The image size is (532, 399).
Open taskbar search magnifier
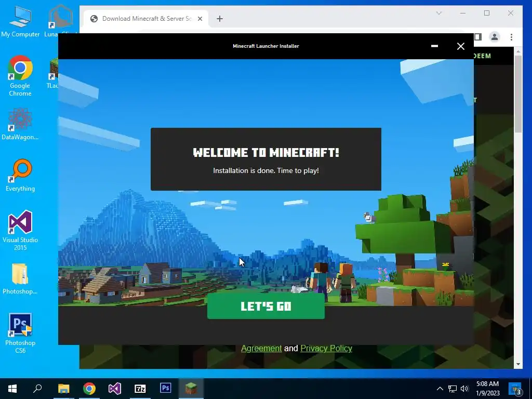37,389
